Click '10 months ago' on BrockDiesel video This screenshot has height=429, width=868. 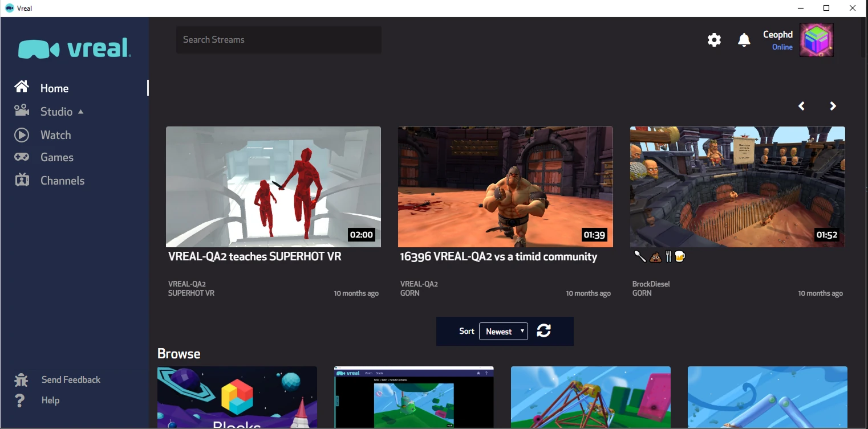coord(821,293)
